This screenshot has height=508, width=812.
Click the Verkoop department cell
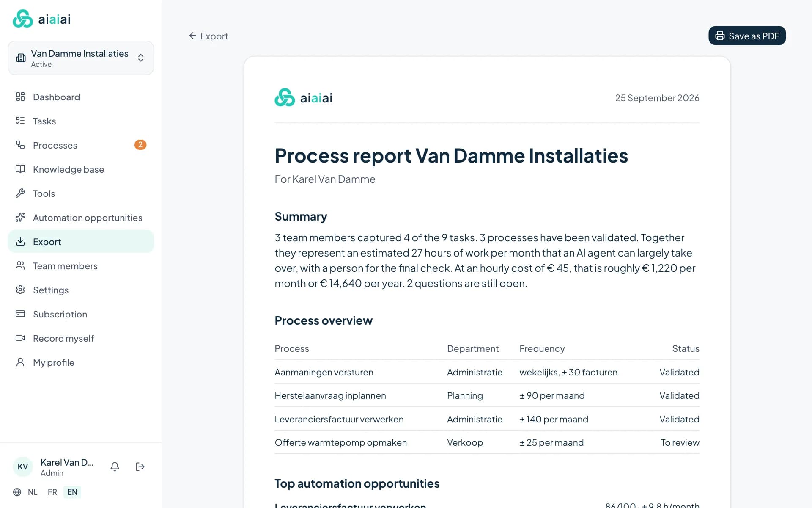point(465,442)
